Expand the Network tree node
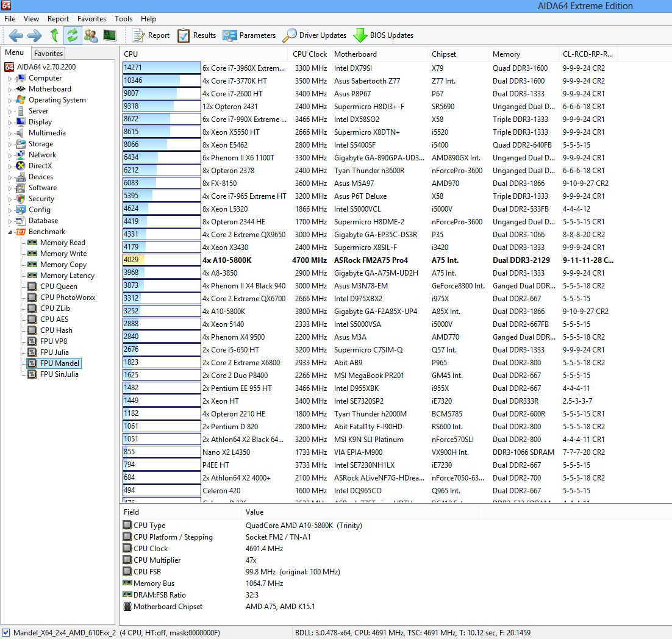The height and width of the screenshot is (639, 672). 10,155
